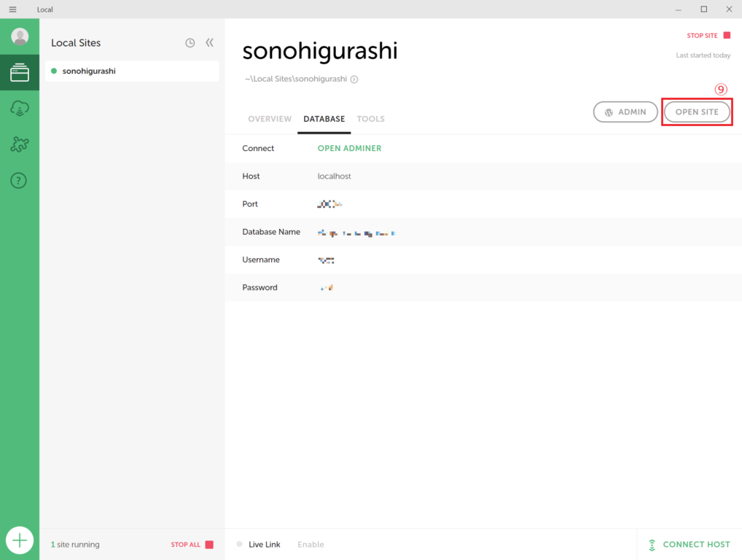This screenshot has width=742, height=560.
Task: Open the Help question mark icon
Action: point(19,180)
